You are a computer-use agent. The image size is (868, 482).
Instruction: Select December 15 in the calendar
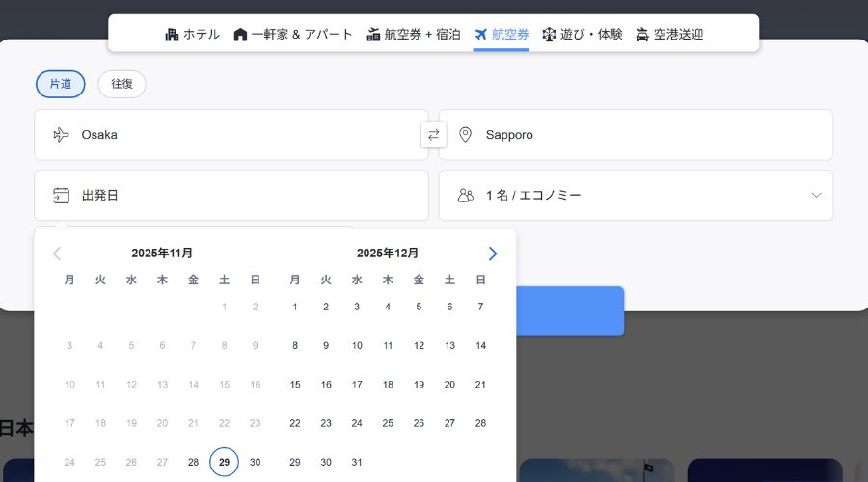click(x=295, y=384)
